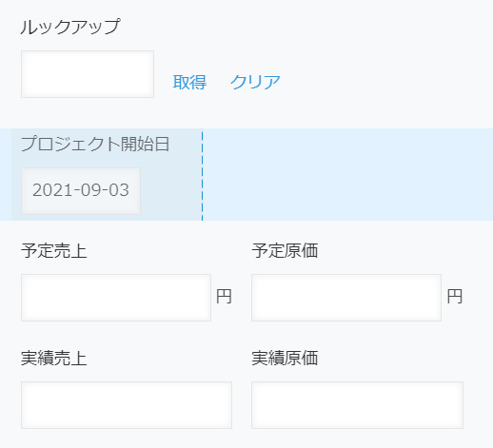Click the クリア link

[x=255, y=82]
